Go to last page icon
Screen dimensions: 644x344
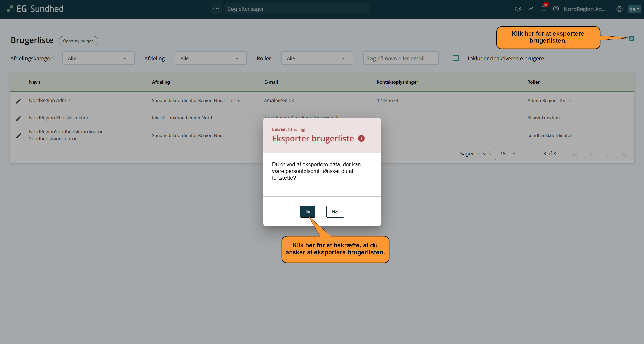[x=624, y=154]
